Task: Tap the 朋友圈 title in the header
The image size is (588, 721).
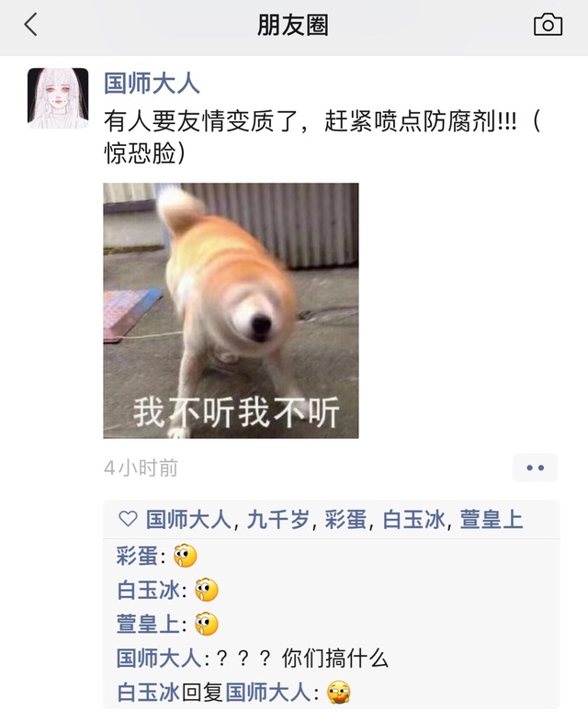Action: (x=292, y=25)
